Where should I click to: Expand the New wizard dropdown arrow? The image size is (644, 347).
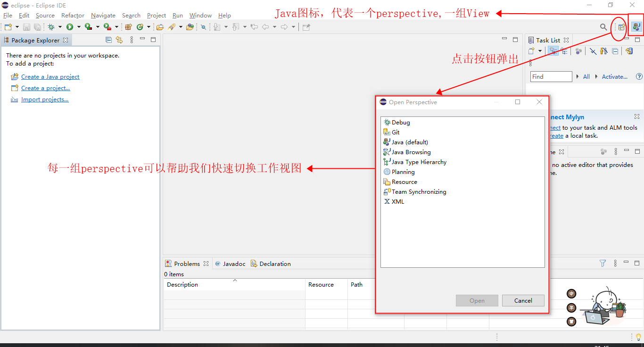click(x=17, y=27)
